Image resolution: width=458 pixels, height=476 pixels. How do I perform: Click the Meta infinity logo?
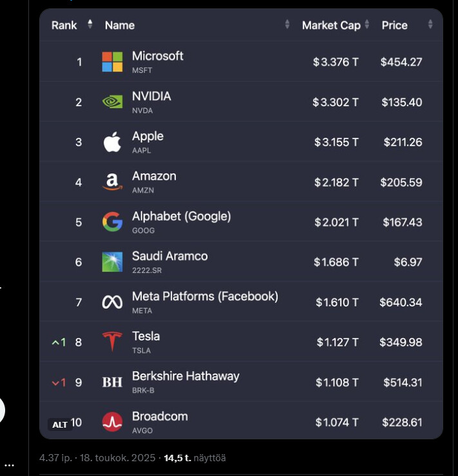point(112,302)
